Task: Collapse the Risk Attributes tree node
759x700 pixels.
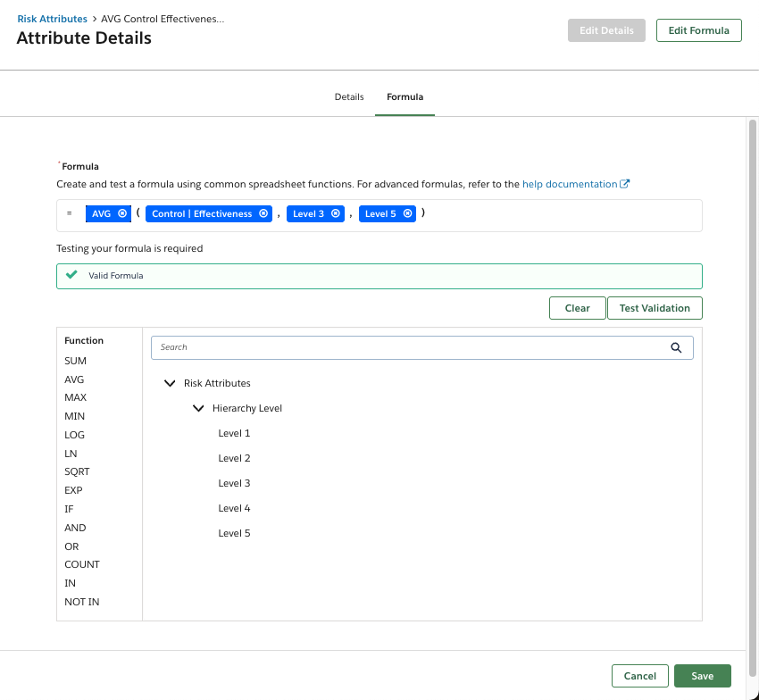Action: tap(170, 382)
